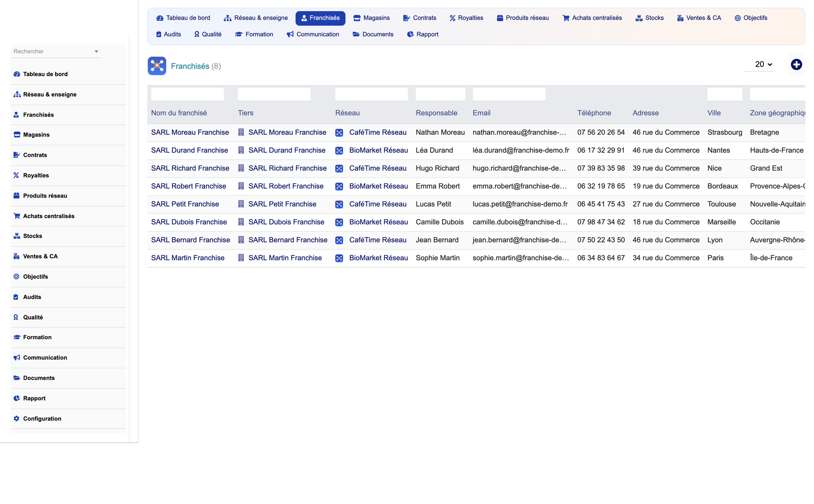The height and width of the screenshot is (504, 814).
Task: Click the building icon beside SARL Moreau Franchise tiers
Action: [x=241, y=132]
